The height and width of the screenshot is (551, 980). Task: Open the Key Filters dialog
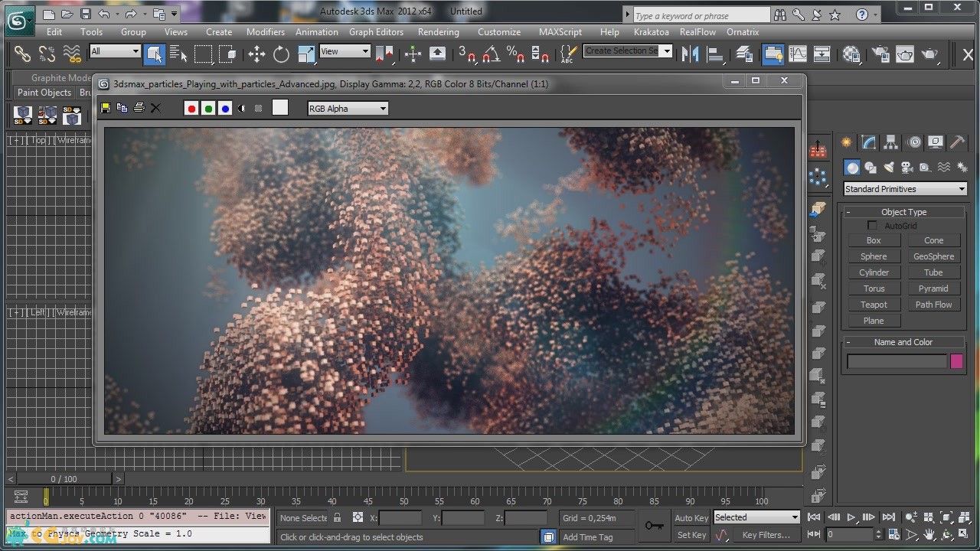click(766, 535)
